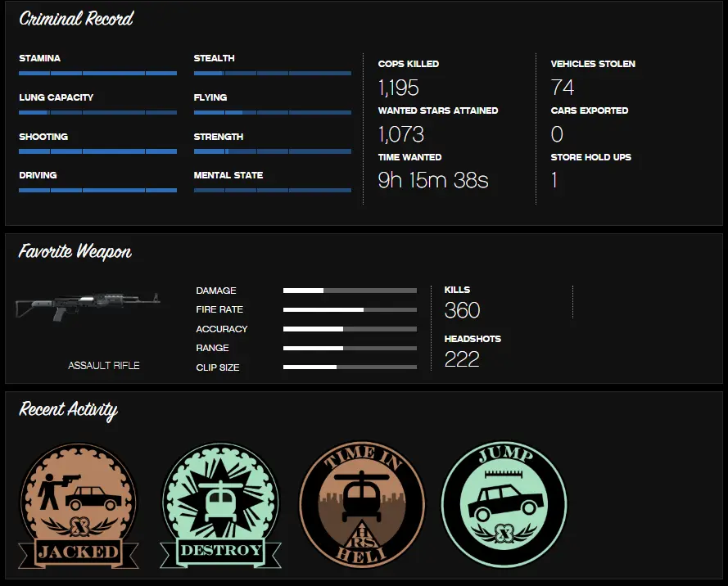Screen dimensions: 728x586
Task: Click the Stealth skill bar
Action: [272, 74]
